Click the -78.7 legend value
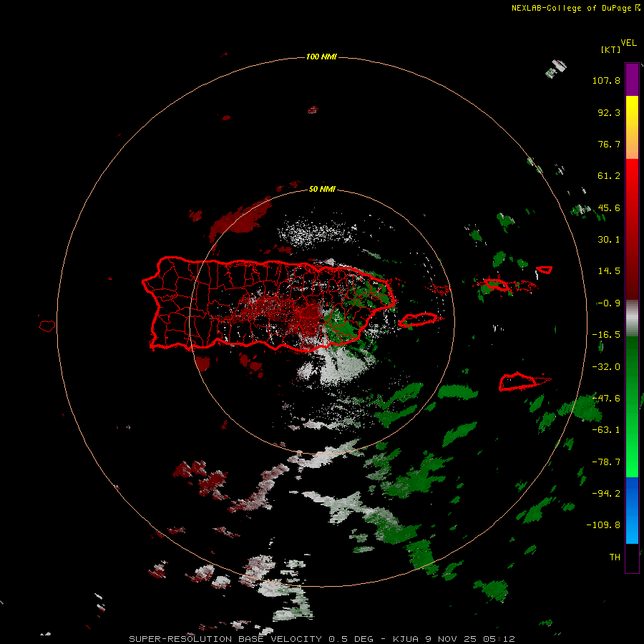Image resolution: width=644 pixels, height=644 pixels. [x=606, y=462]
